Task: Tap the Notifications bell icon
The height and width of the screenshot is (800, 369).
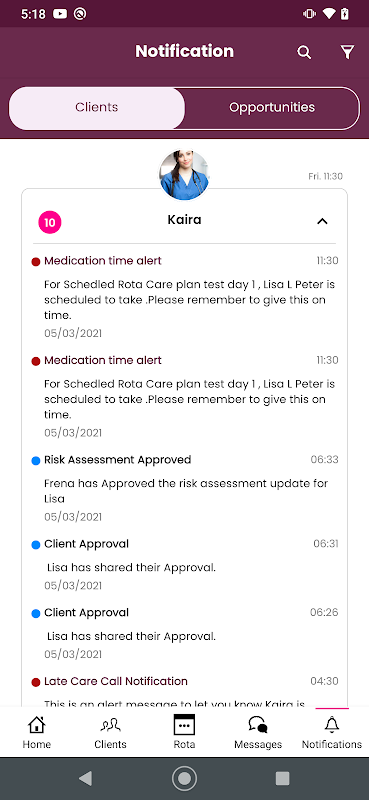Action: pyautogui.click(x=332, y=724)
